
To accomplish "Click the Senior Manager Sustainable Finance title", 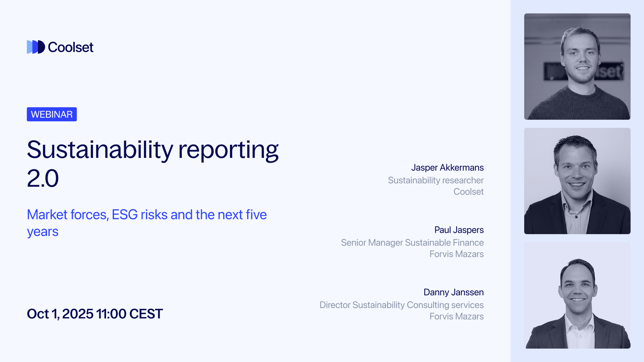I will (412, 243).
